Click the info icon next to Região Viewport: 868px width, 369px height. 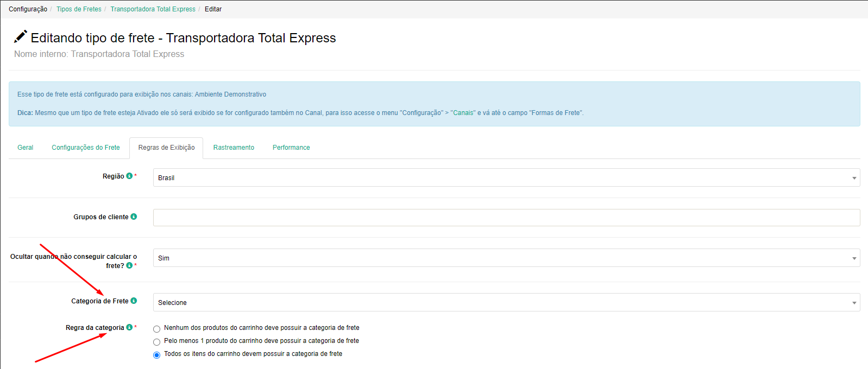coord(129,176)
